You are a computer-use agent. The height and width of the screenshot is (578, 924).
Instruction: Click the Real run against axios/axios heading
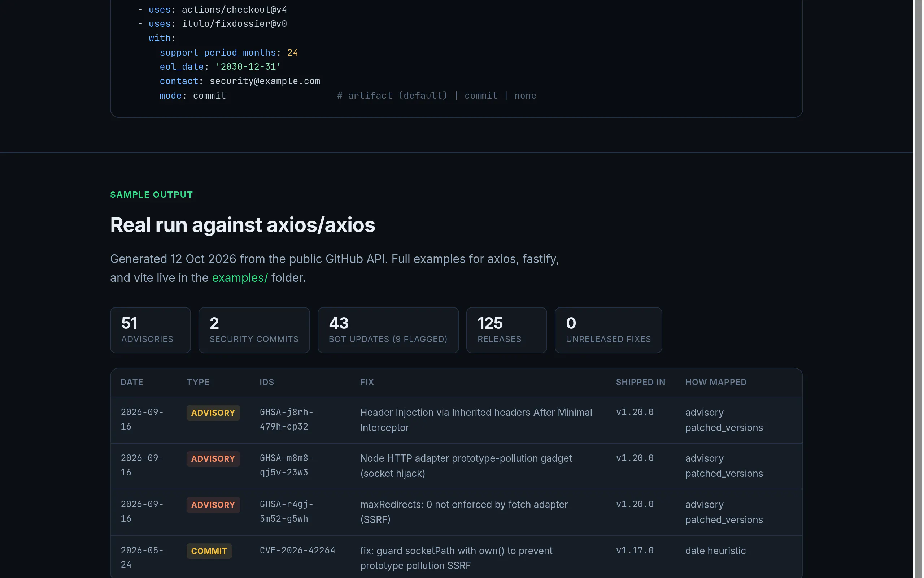(243, 225)
